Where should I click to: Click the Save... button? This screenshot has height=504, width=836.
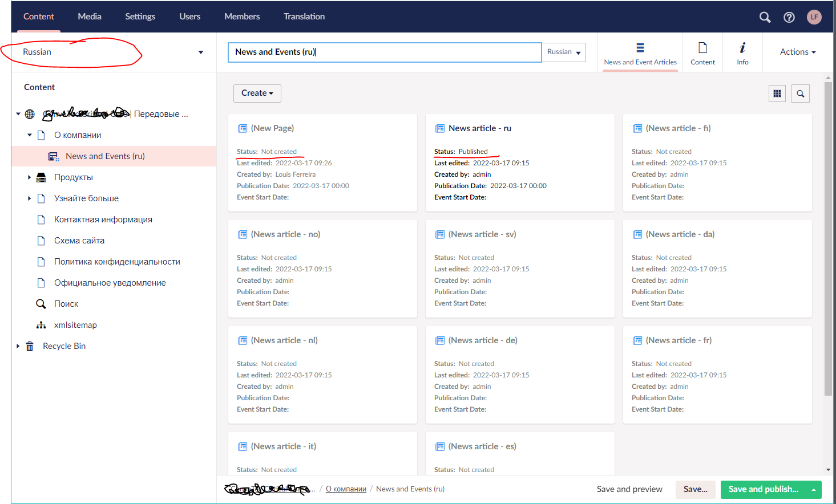(696, 489)
